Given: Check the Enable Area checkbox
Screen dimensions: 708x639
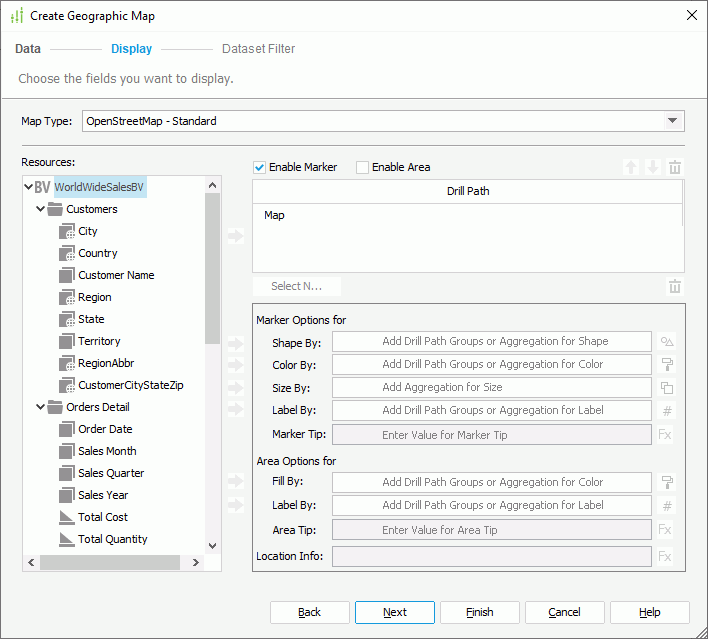Looking at the screenshot, I should pos(363,167).
